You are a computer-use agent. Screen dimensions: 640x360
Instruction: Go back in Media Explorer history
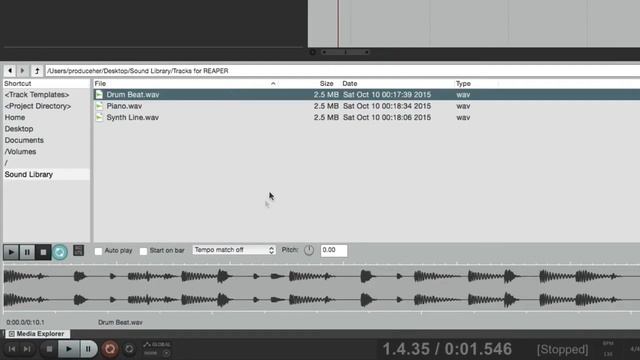click(x=10, y=71)
